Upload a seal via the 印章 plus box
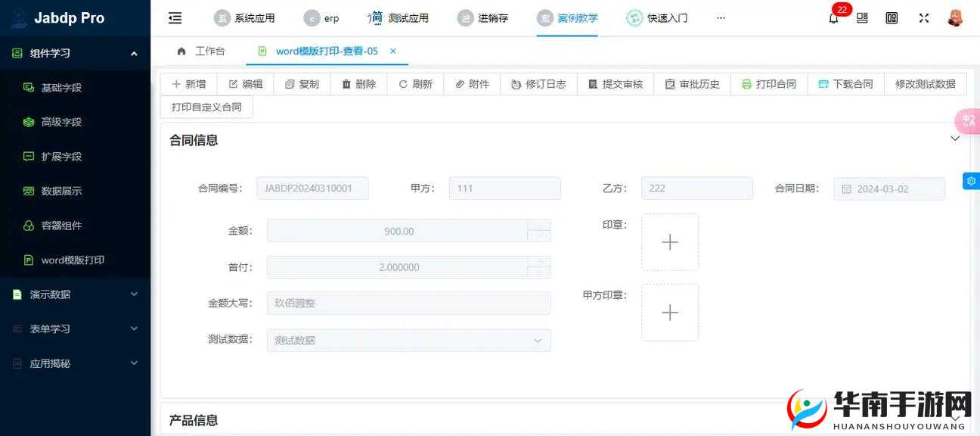Image resolution: width=980 pixels, height=436 pixels. tap(669, 241)
